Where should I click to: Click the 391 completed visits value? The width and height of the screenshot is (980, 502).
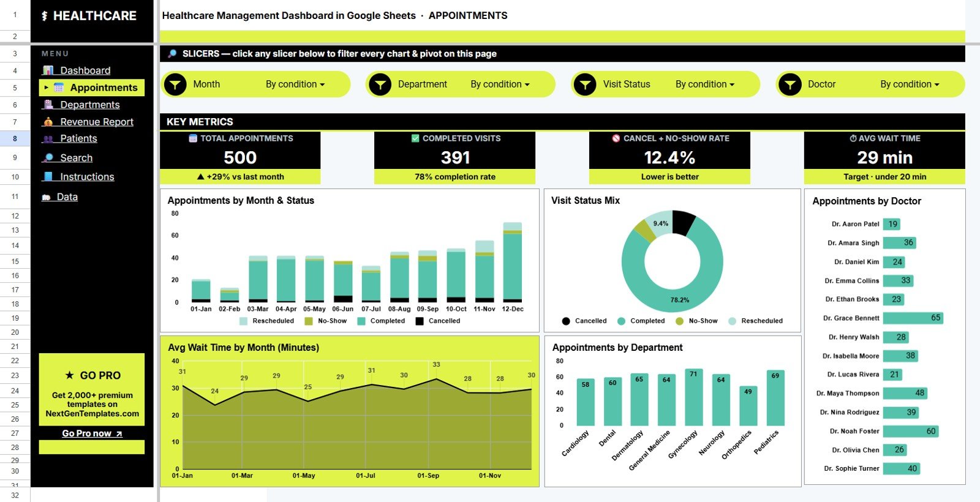click(x=455, y=158)
